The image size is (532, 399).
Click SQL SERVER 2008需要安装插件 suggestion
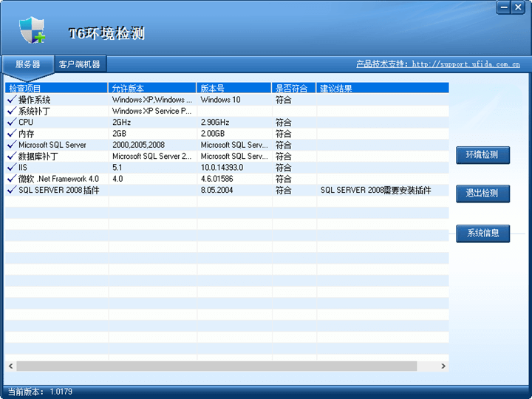click(x=375, y=190)
